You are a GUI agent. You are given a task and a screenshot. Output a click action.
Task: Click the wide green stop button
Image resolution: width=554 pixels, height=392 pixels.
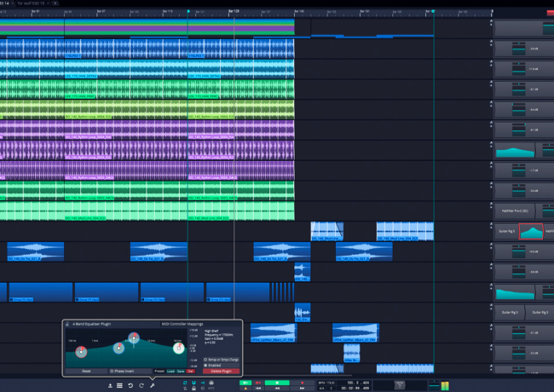[x=277, y=383]
